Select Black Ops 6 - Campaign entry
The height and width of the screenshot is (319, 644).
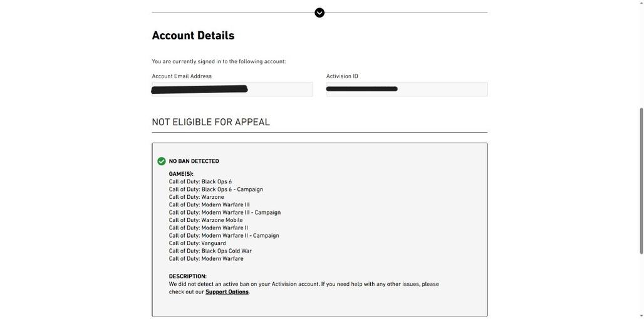216,190
